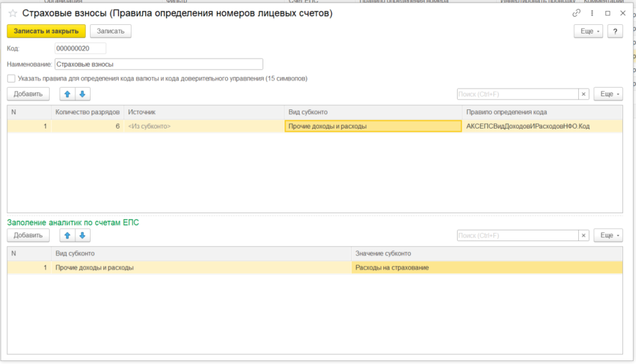Add form to favorites with star icon
Image resolution: width=636 pixels, height=364 pixels.
(x=12, y=13)
